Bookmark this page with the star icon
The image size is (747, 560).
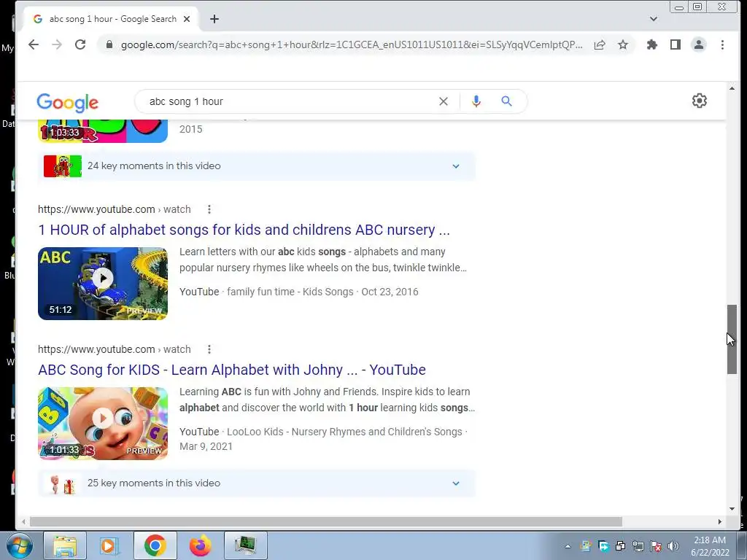[x=623, y=44]
